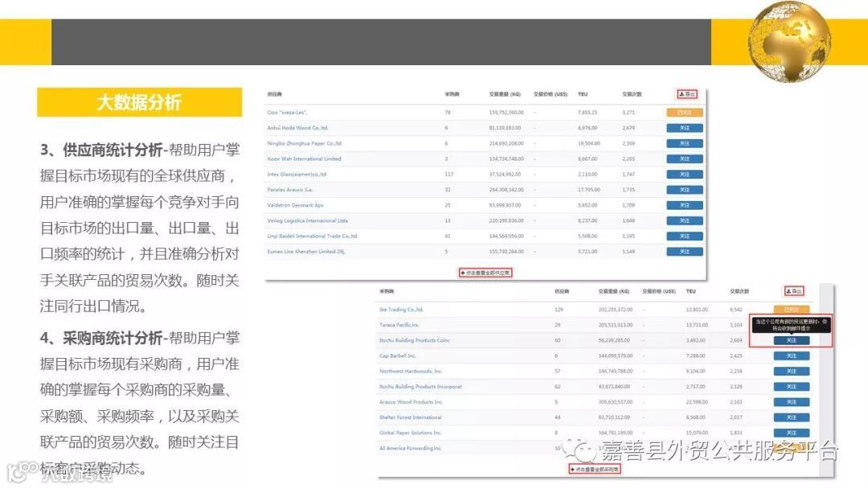868x489 pixels.
Task: Open buyer link Taraca Pacific,inc.
Action: [399, 325]
